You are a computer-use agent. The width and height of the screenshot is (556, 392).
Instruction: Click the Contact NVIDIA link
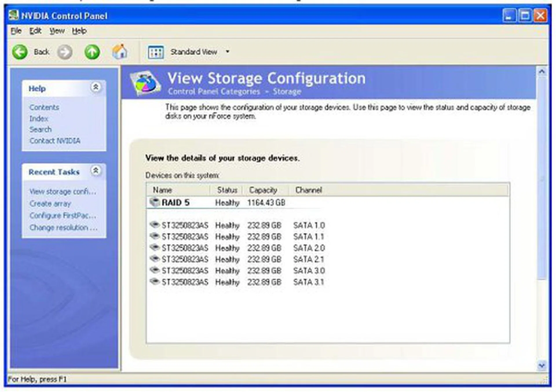click(55, 141)
